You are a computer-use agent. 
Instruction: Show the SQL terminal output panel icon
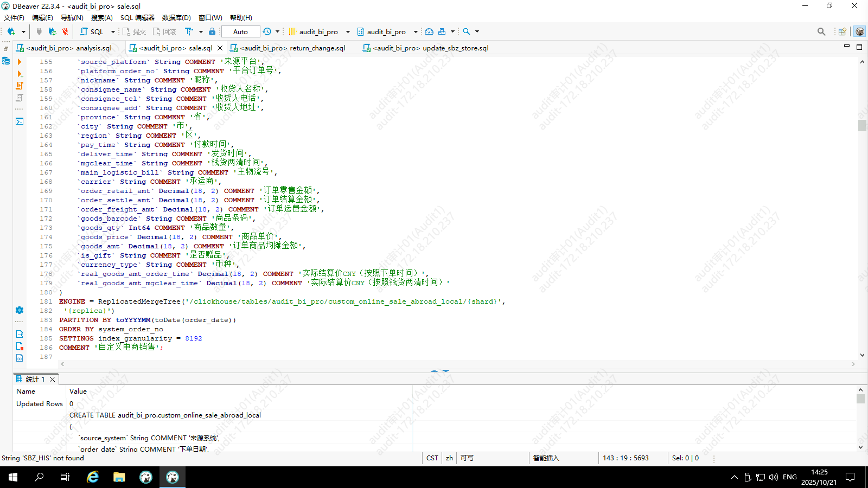20,121
